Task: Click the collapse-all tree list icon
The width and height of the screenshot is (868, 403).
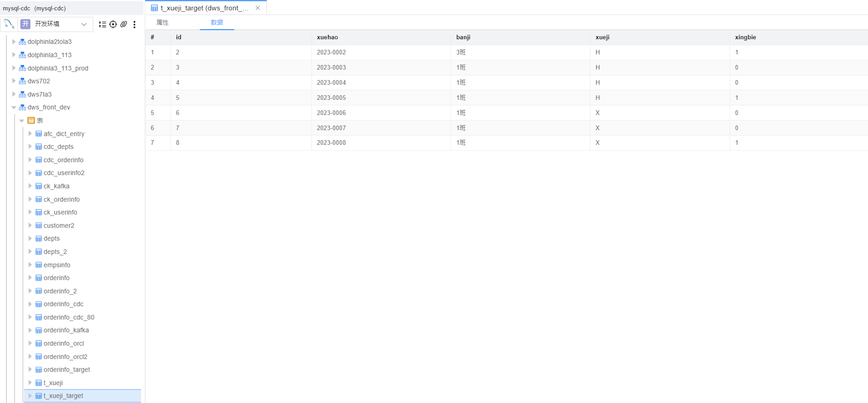Action: pos(103,24)
